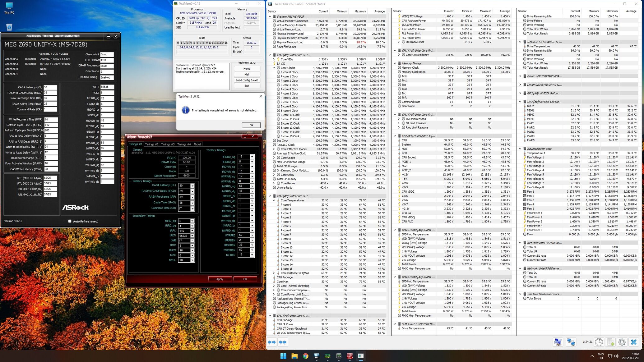
Task: Show hidden tray icons chevron
Action: [592, 356]
